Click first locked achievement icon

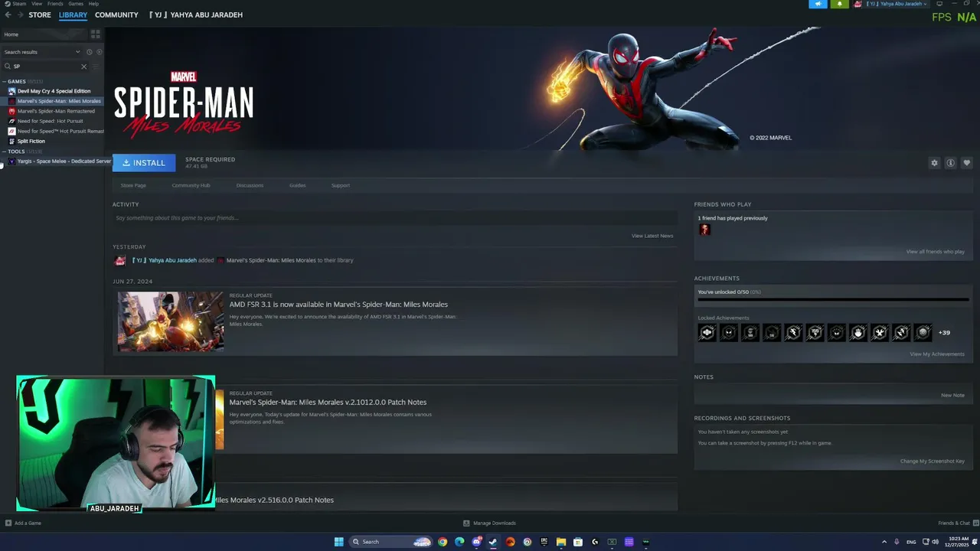click(x=707, y=332)
